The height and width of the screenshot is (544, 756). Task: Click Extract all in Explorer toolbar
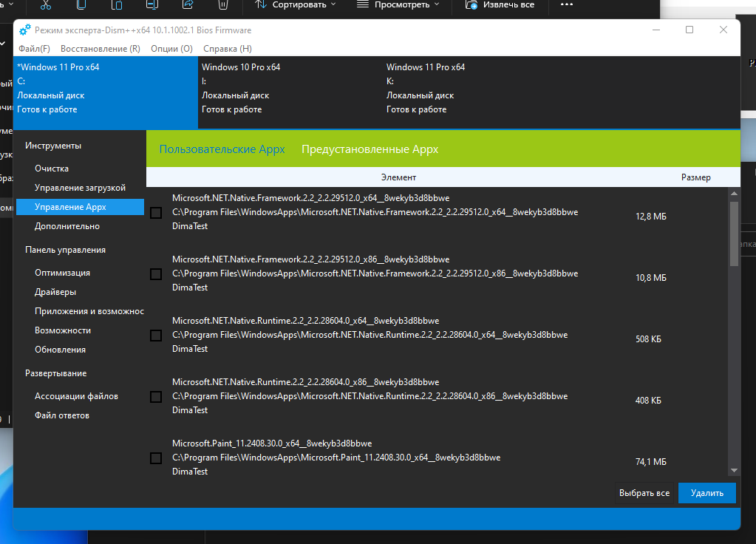coord(500,5)
